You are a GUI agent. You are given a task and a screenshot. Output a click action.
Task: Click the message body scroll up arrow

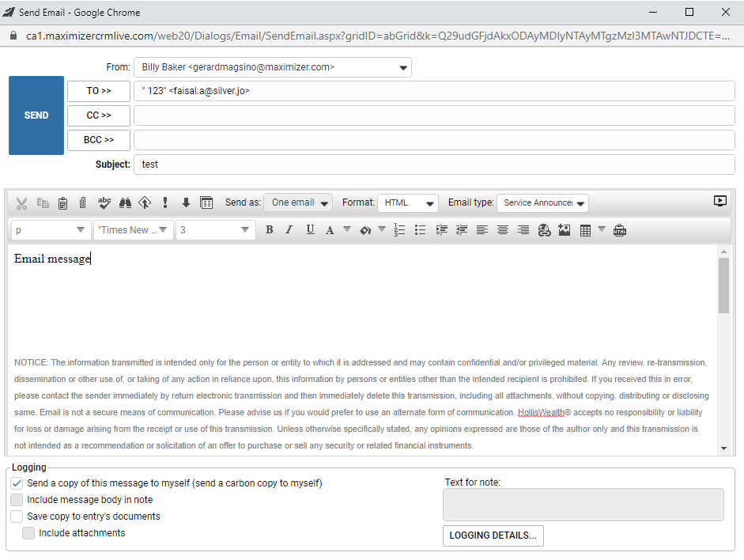click(723, 252)
